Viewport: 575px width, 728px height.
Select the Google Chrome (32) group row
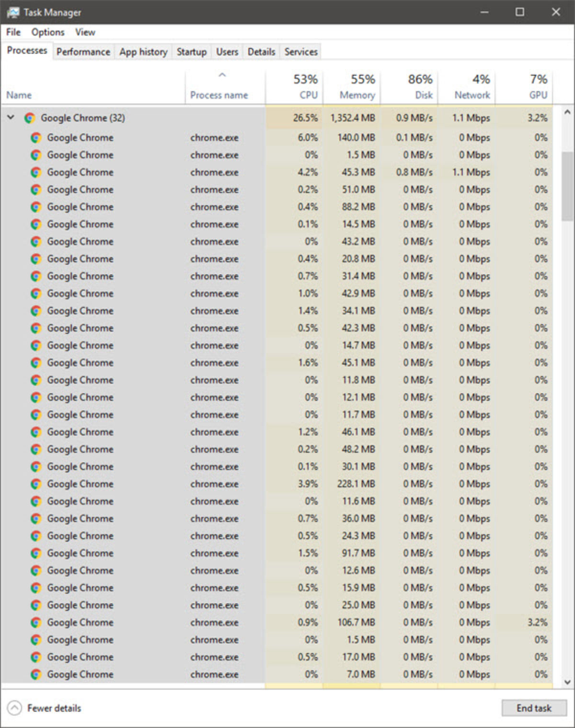[x=277, y=118]
